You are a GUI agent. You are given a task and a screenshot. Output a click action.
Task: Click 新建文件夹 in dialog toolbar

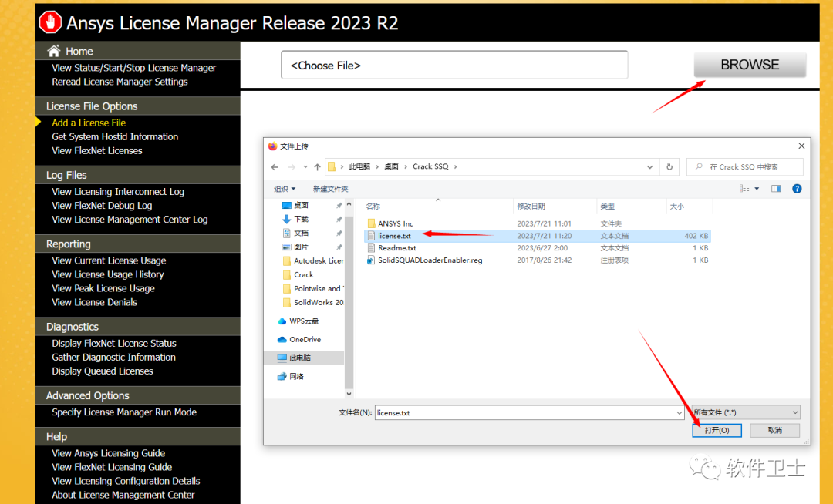tap(330, 189)
